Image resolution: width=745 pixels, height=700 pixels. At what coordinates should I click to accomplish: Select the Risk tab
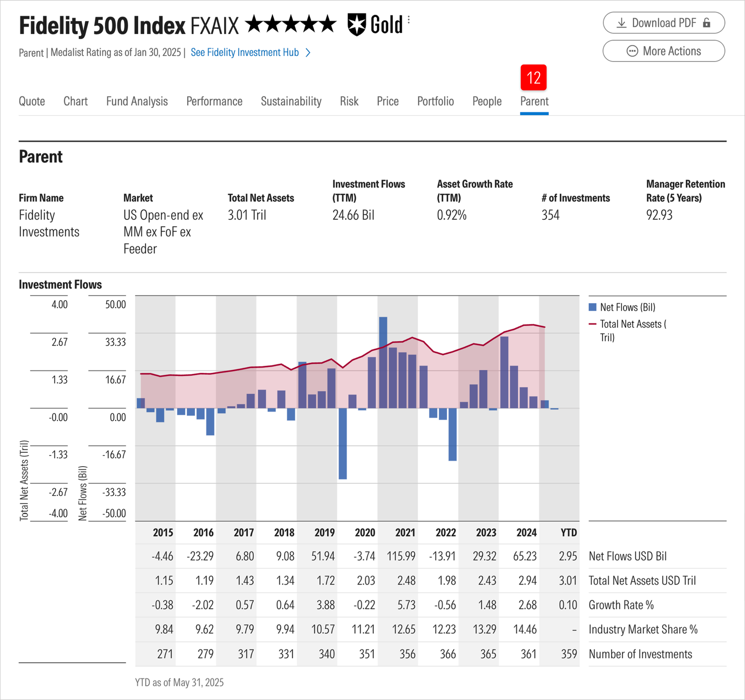click(349, 101)
